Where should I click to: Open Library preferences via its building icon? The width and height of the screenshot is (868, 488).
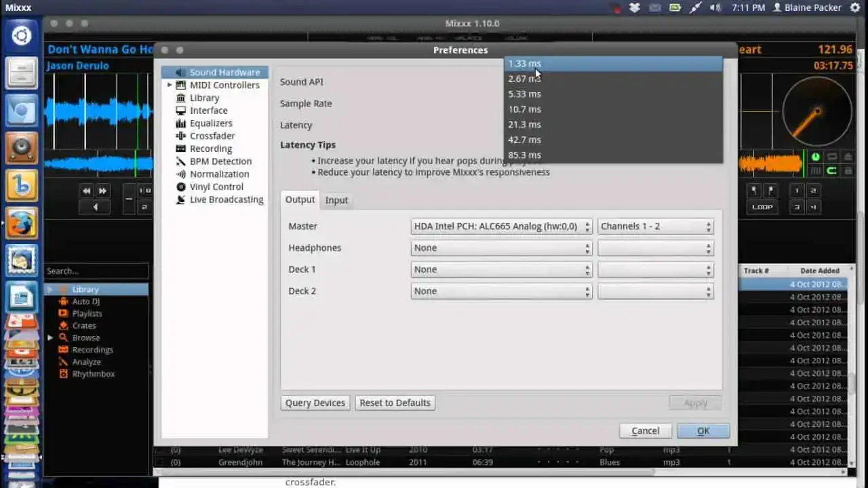(x=180, y=98)
